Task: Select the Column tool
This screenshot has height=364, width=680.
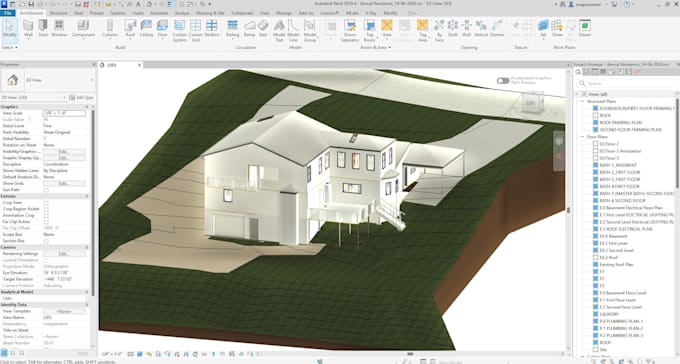Action: [110, 28]
